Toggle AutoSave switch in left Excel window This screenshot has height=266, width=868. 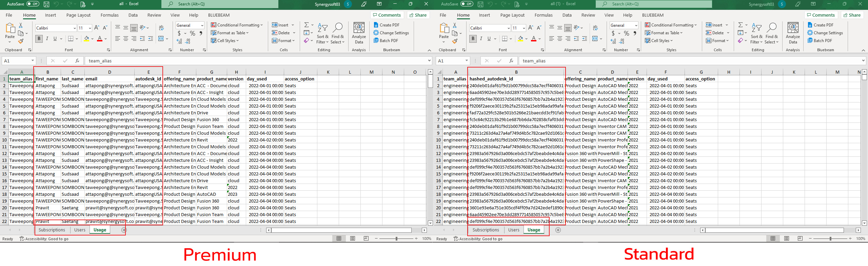tap(33, 4)
